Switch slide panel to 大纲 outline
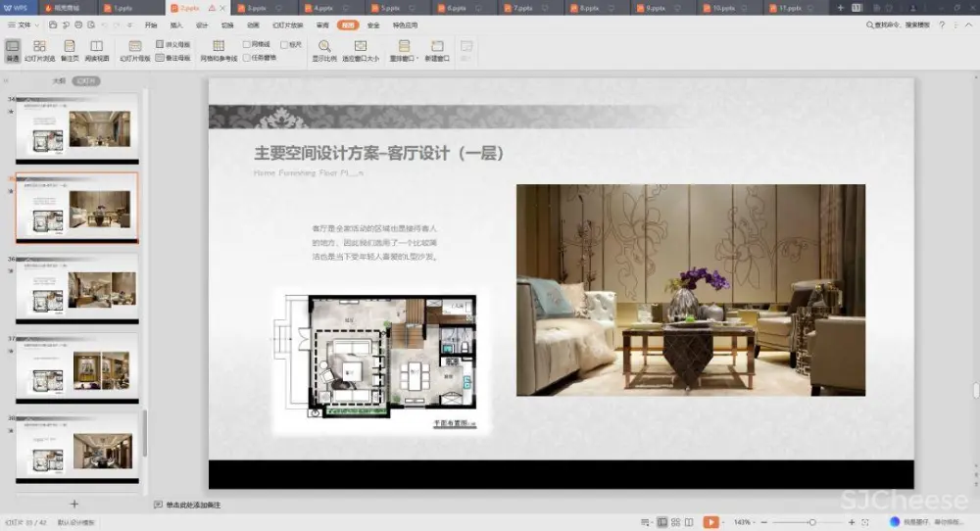This screenshot has height=531, width=980. [59, 81]
